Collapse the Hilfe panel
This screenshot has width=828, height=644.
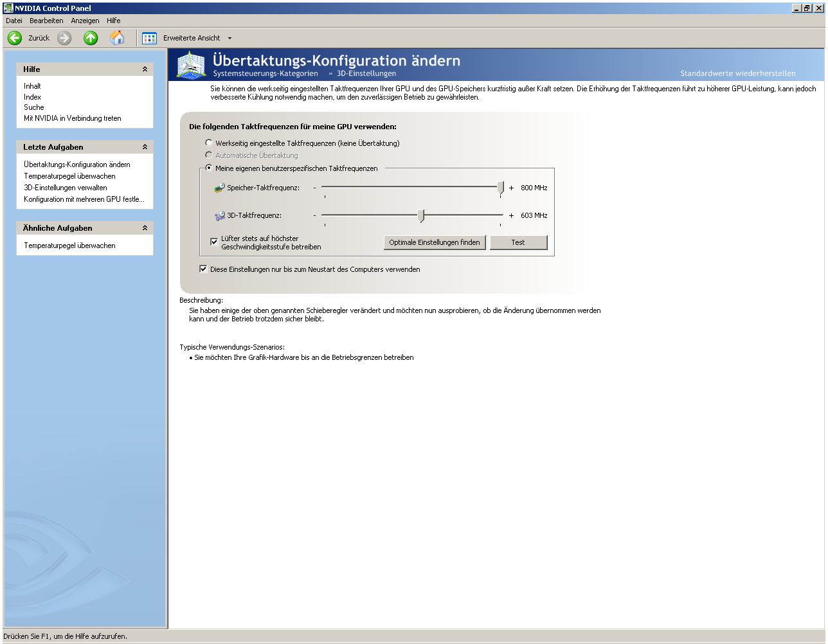[x=145, y=69]
